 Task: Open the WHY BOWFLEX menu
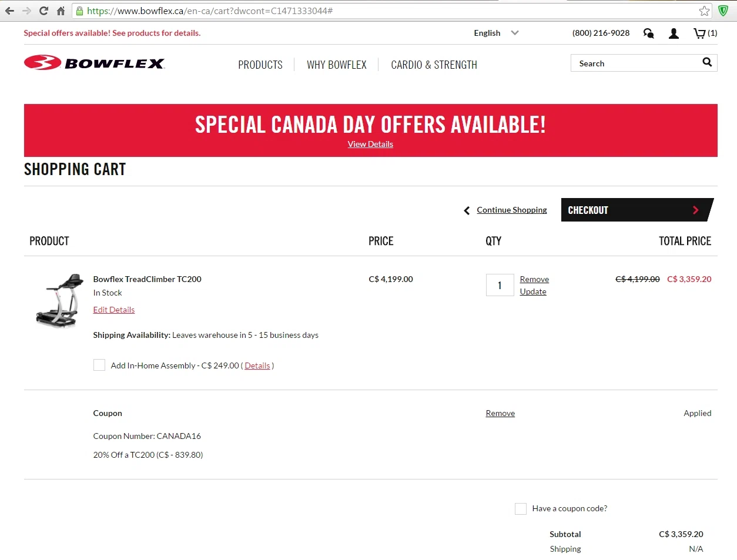337,65
